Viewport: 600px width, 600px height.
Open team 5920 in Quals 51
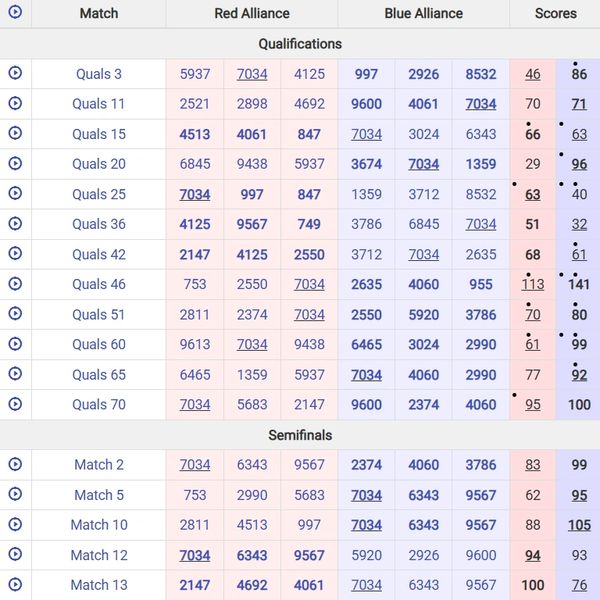click(423, 314)
